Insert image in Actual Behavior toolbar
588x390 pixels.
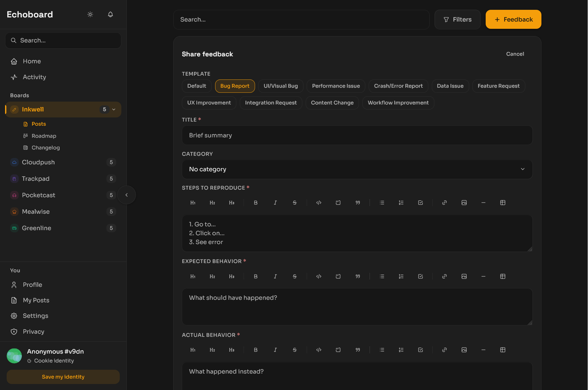[x=464, y=350]
